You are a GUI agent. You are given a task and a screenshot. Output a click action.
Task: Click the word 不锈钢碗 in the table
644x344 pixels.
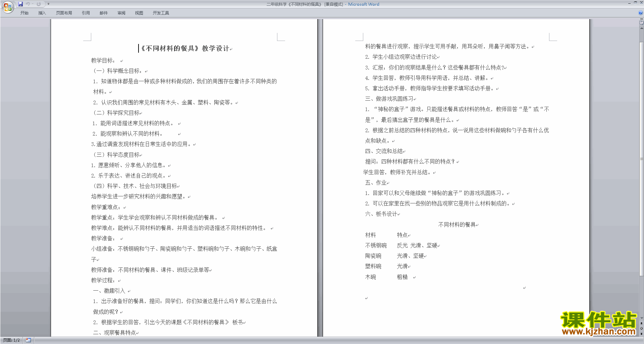[376, 245]
